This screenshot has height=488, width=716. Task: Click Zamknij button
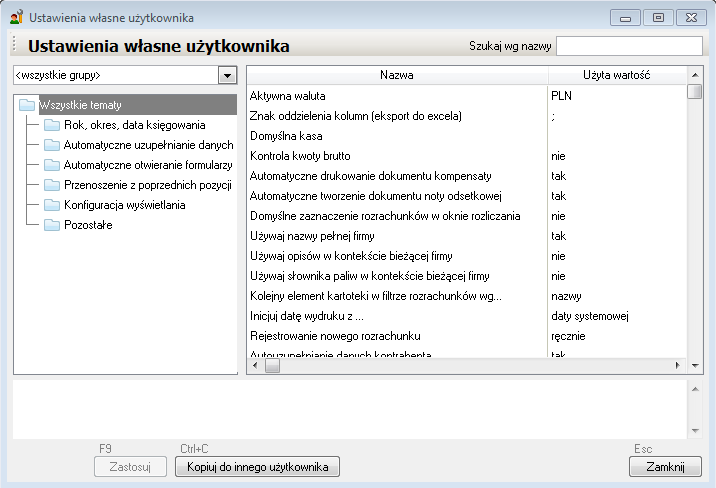[x=665, y=467]
